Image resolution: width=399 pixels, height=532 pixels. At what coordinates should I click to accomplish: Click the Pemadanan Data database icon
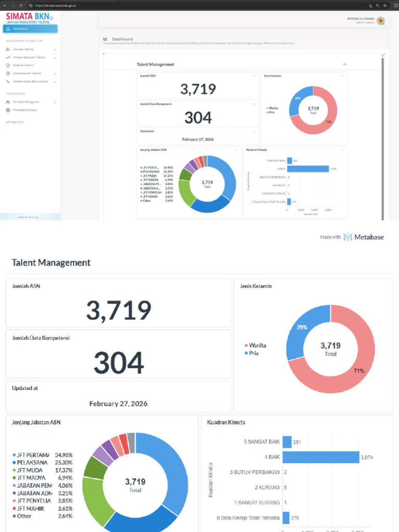(x=8, y=110)
